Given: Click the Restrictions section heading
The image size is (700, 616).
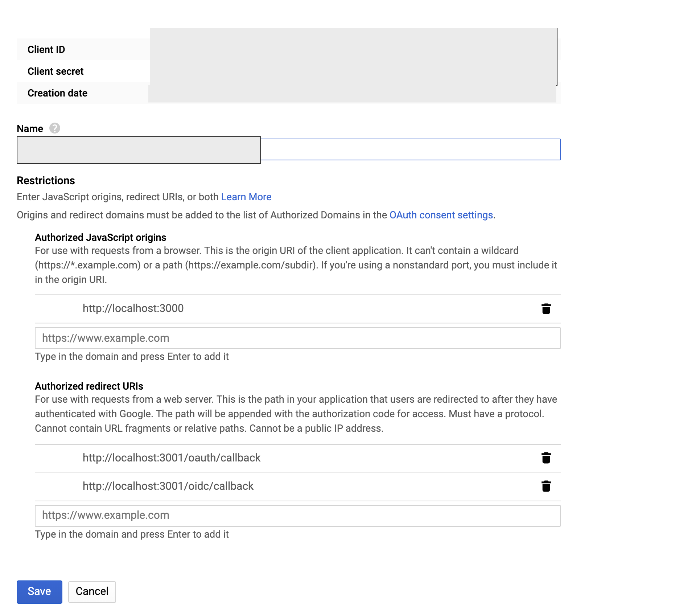Looking at the screenshot, I should [46, 181].
